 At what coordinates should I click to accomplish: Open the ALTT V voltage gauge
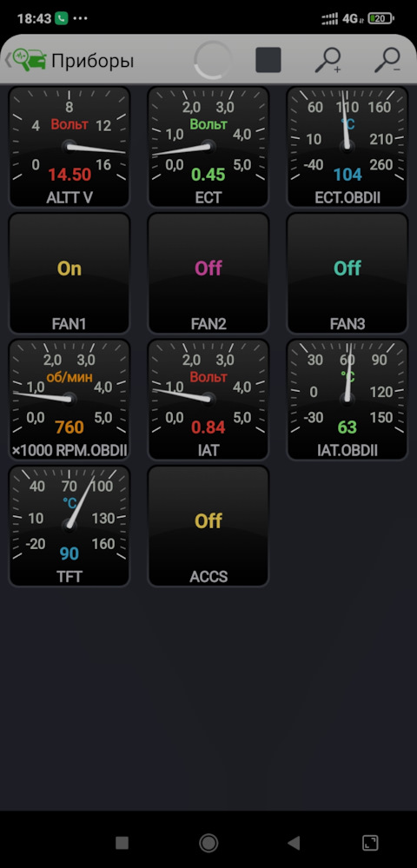coord(69,147)
